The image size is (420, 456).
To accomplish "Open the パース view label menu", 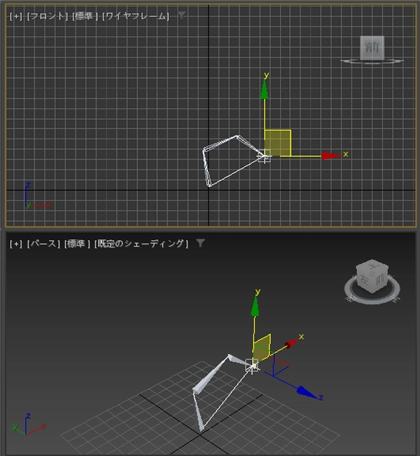I will click(x=44, y=244).
